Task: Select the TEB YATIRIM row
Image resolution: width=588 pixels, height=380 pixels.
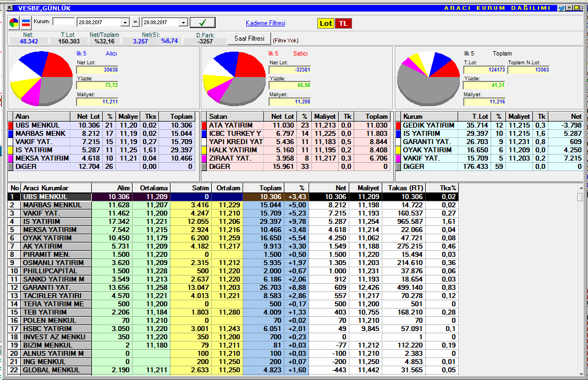Action: (x=233, y=312)
